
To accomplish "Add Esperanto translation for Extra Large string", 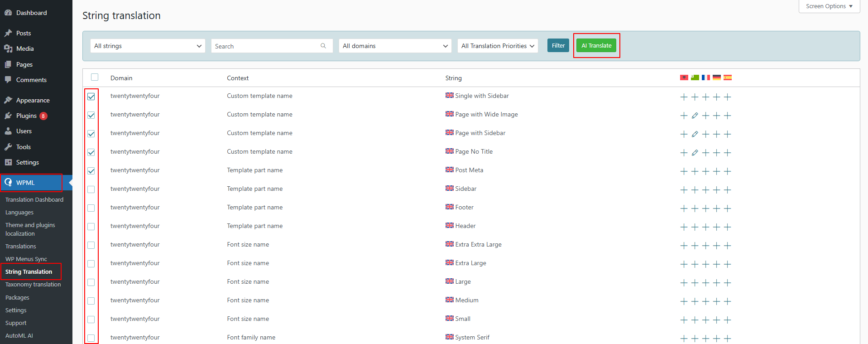I will pos(695,264).
